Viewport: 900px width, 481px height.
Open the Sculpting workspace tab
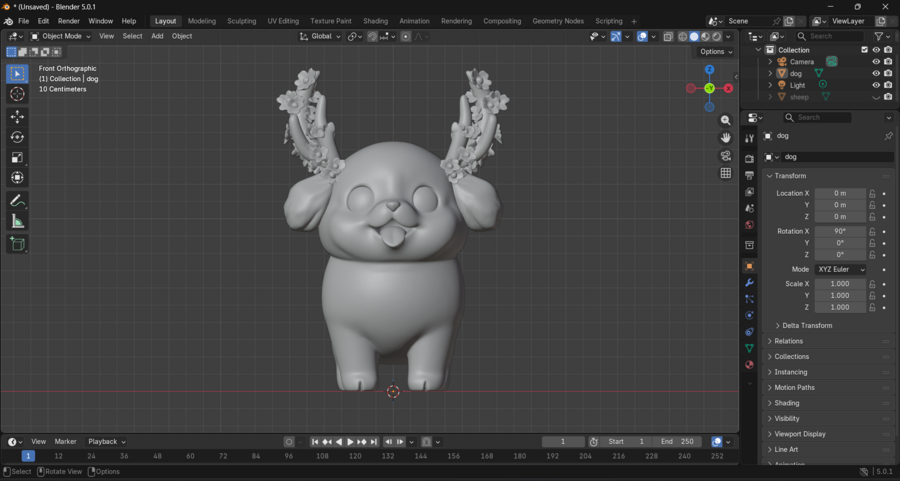(x=241, y=21)
